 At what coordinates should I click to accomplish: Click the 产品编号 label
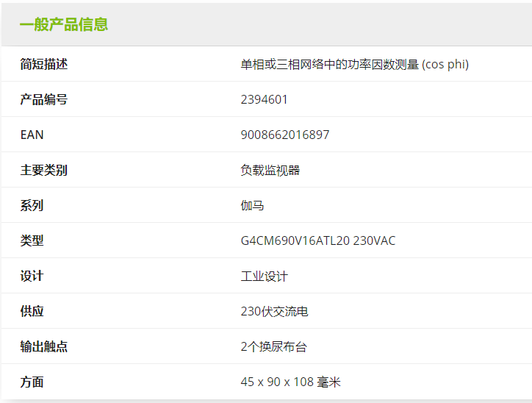click(44, 99)
